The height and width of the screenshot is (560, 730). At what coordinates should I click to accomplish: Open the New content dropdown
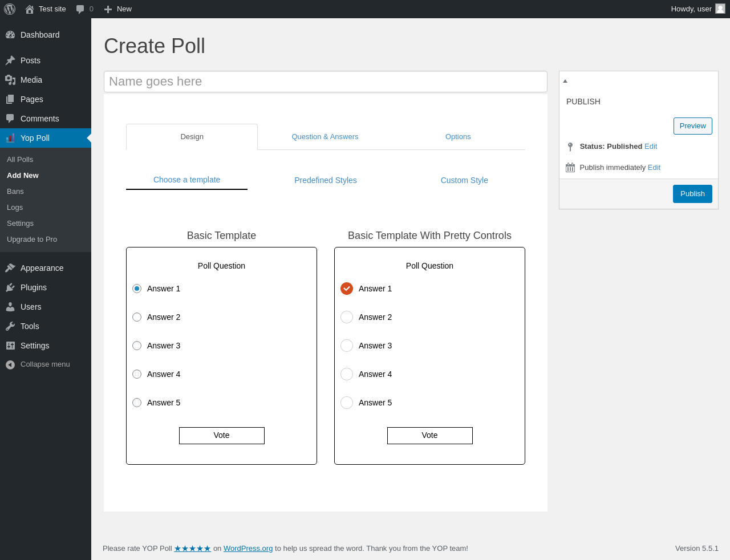tap(118, 9)
